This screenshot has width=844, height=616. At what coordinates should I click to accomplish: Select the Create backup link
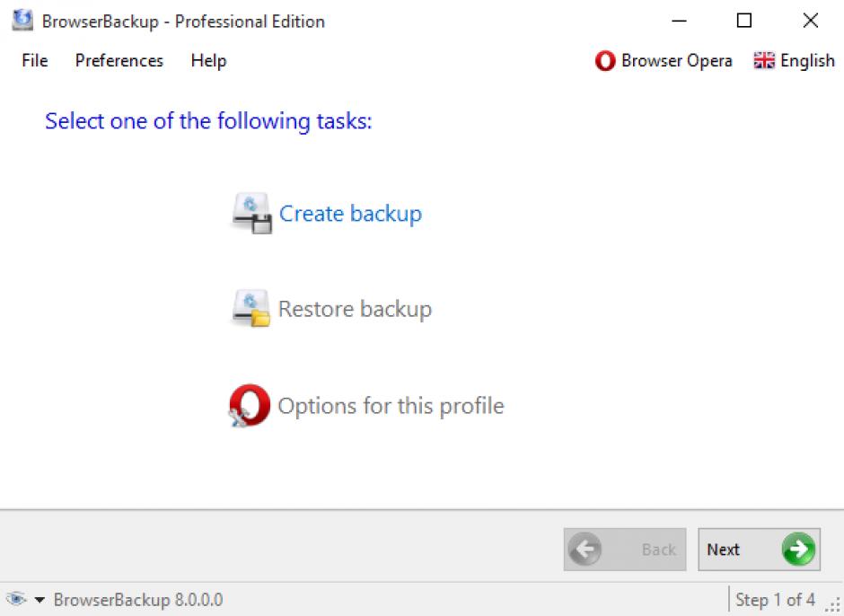(x=350, y=214)
